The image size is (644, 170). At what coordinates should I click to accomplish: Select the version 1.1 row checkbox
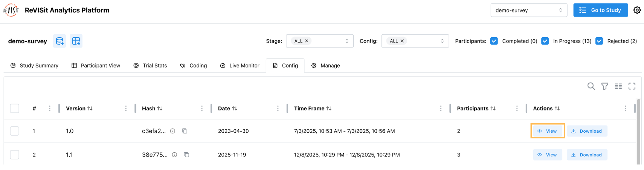click(15, 155)
